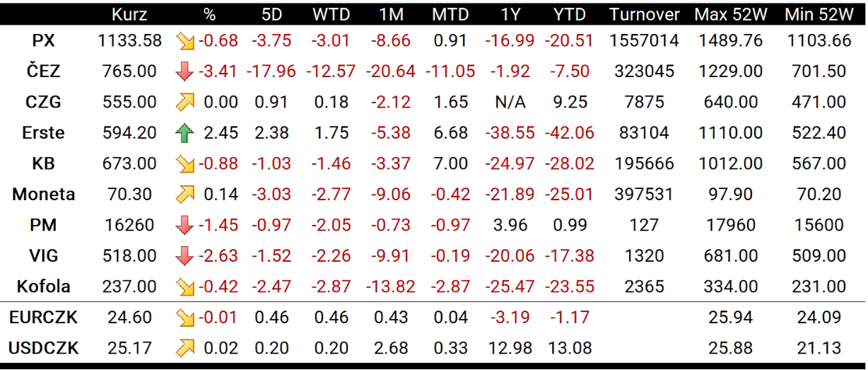Select the YTD column header
The height and width of the screenshot is (370, 868).
tap(570, 14)
